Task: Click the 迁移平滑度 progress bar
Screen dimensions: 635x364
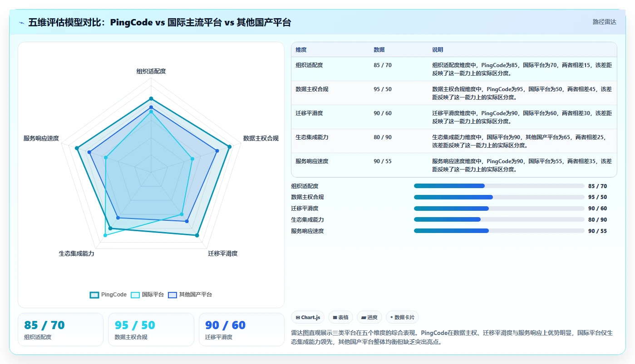Action: 499,209
